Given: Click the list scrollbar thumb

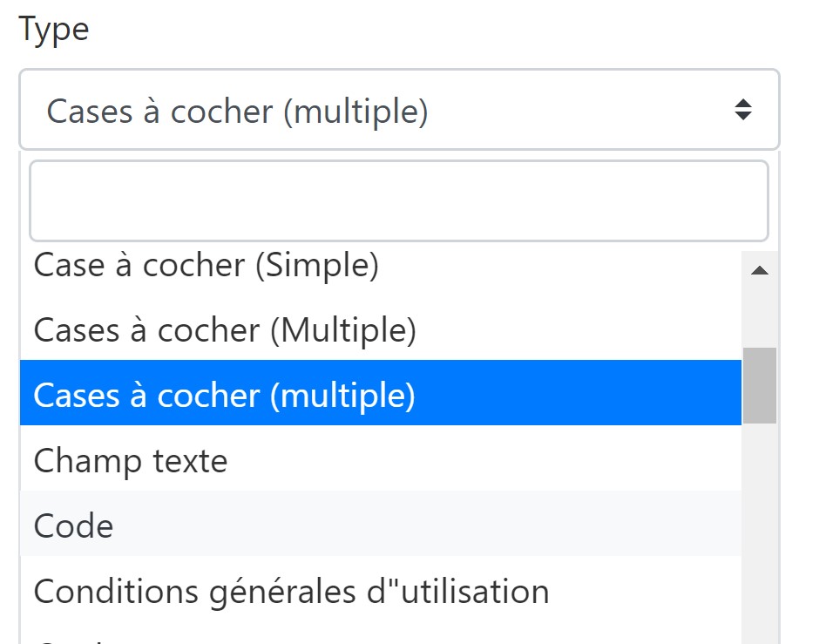Looking at the screenshot, I should 759,385.
